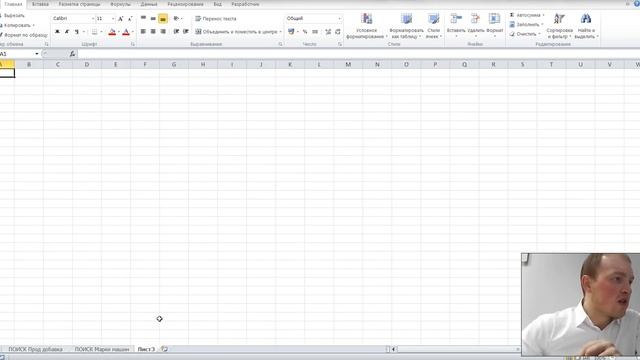Click Delete cells (Удалить) icon
Viewport: 640px width, 360px height.
pos(475,19)
